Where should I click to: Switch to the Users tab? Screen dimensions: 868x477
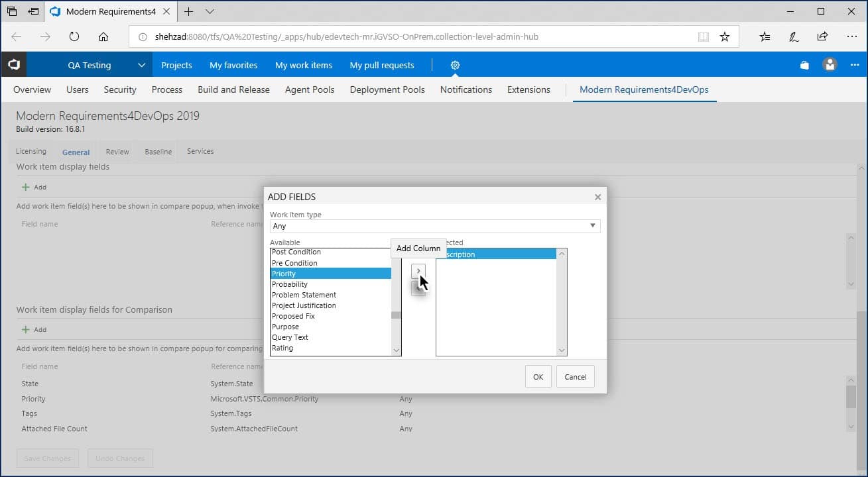coord(78,89)
